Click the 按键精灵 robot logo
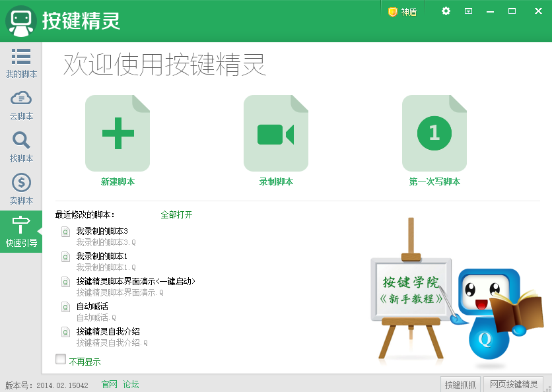 (21, 22)
